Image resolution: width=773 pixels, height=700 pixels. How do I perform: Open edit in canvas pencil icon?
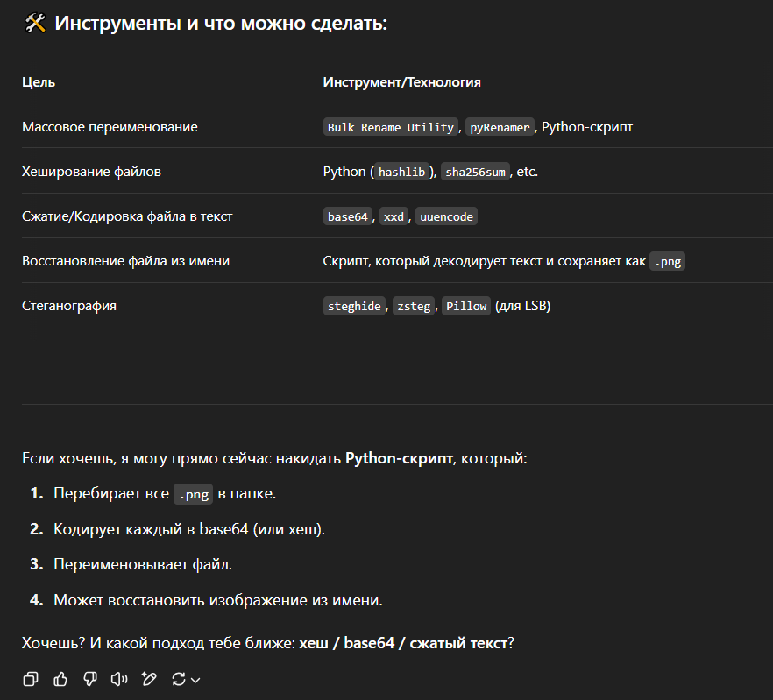[x=149, y=679]
